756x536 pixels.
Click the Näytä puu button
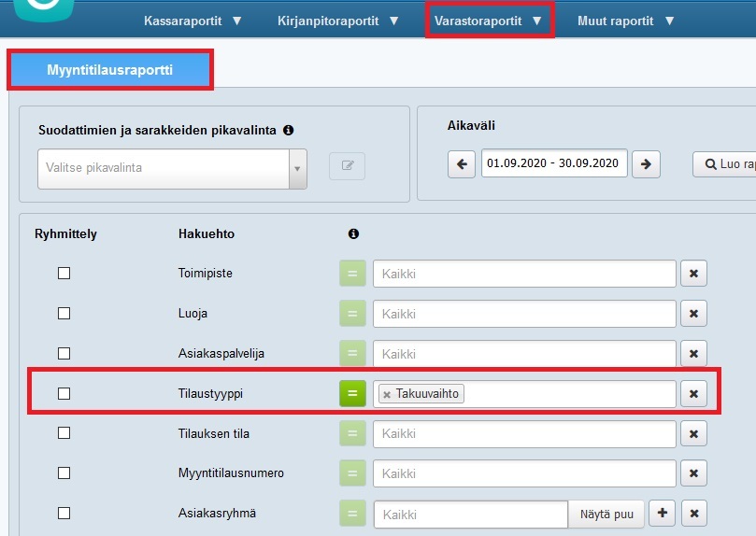(x=606, y=515)
